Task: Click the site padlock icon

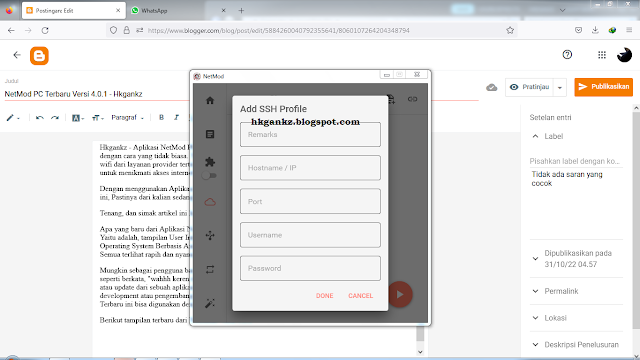Action: (x=127, y=30)
